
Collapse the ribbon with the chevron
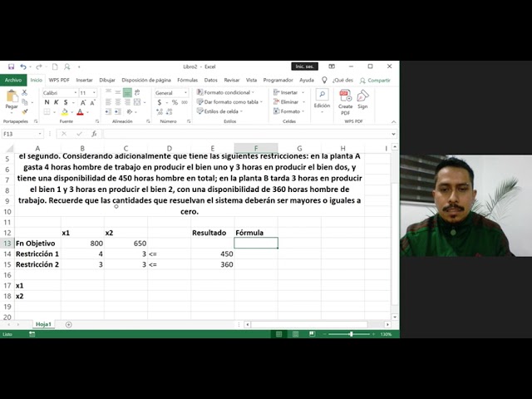coord(393,121)
